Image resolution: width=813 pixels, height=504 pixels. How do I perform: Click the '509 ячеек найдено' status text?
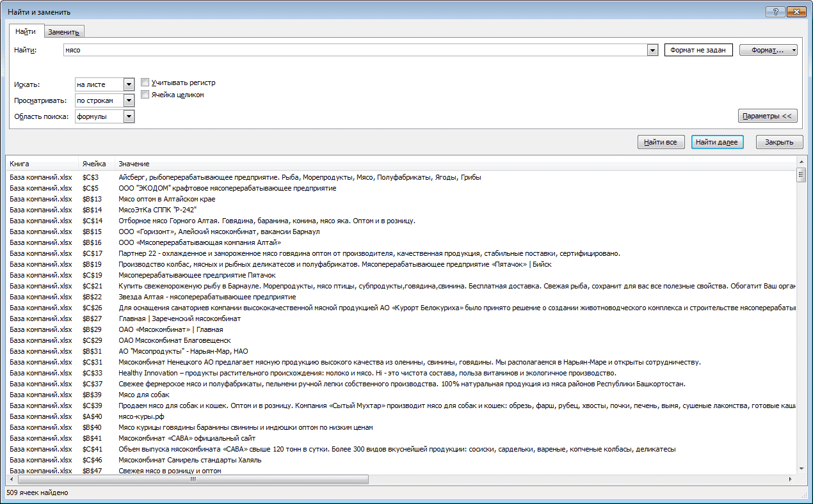37,493
